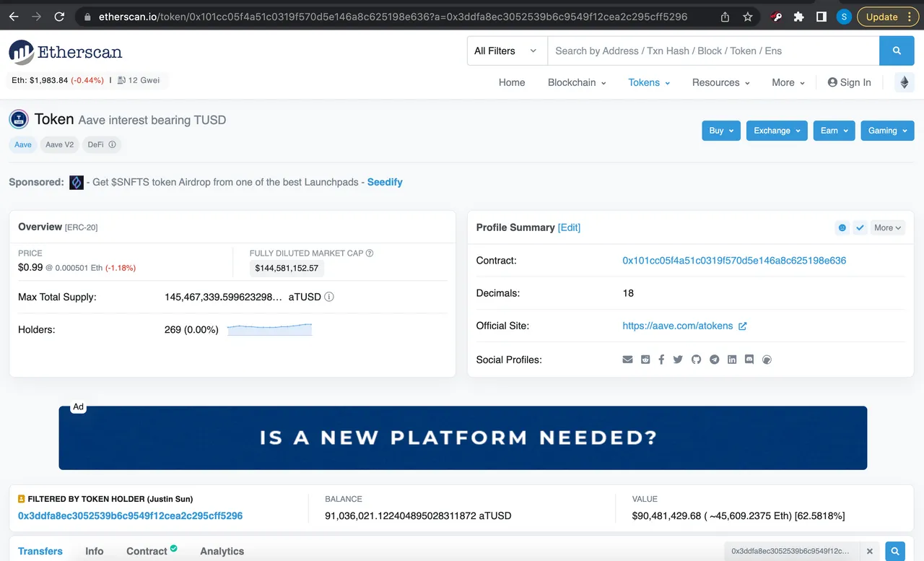Screen dimensions: 924x561
Task: Open Justin Sun's holder address link
Action: 130,516
